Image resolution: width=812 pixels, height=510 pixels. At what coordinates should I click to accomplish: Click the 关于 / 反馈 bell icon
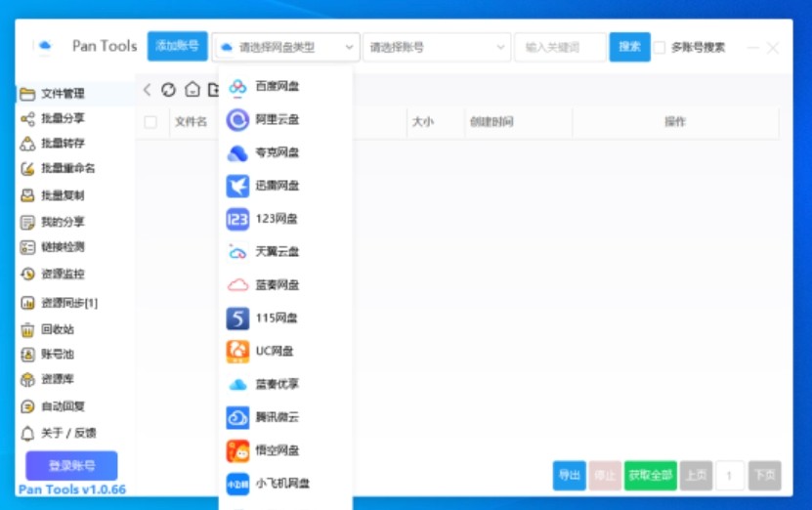point(27,434)
